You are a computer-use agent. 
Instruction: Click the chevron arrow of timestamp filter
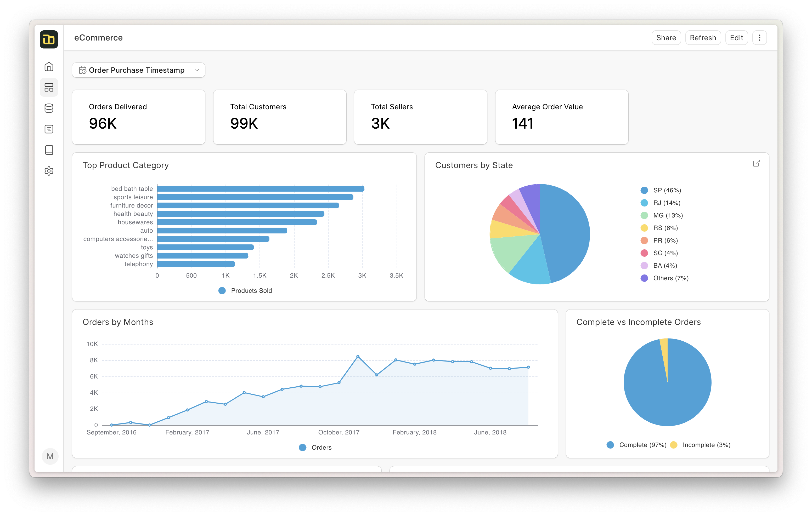[197, 70]
